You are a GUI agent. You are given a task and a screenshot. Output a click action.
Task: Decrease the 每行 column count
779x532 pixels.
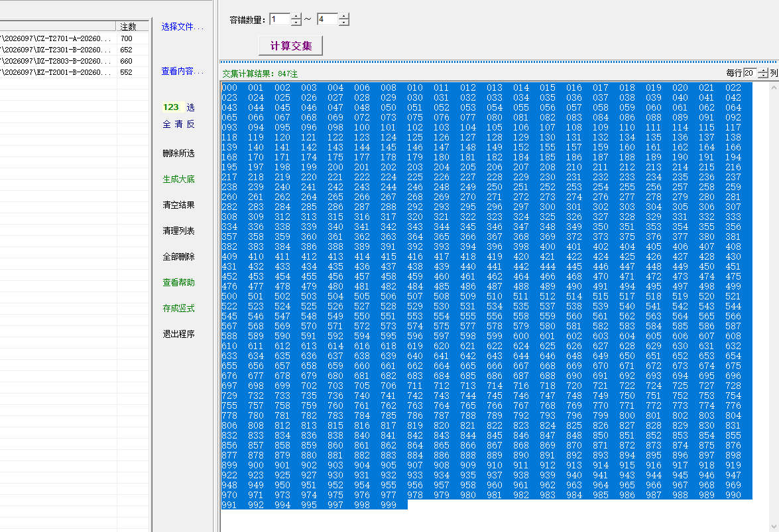[763, 76]
